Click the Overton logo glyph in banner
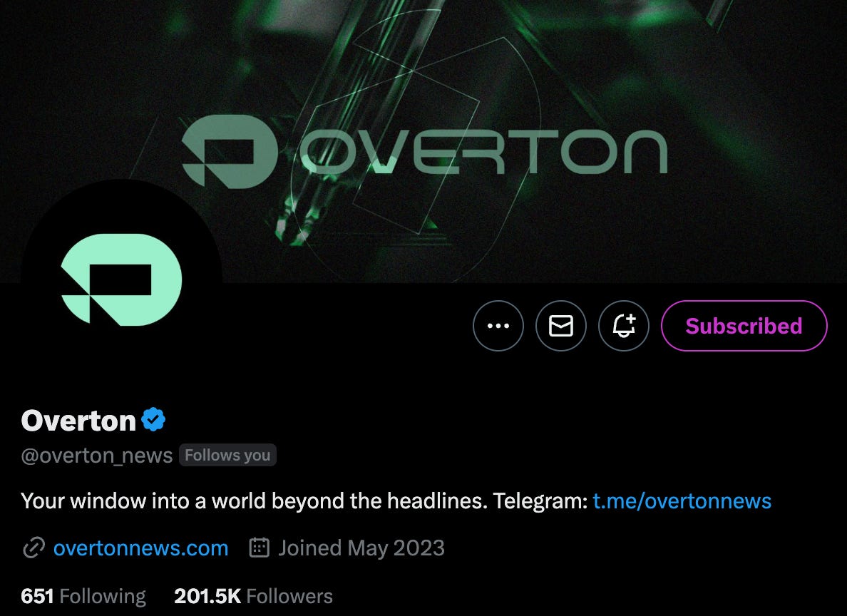 tap(230, 152)
